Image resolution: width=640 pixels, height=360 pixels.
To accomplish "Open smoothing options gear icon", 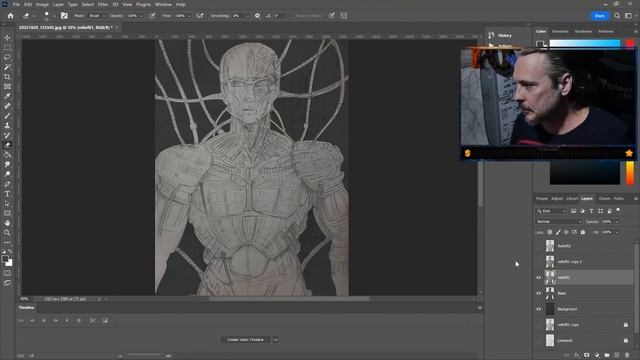I will [257, 16].
